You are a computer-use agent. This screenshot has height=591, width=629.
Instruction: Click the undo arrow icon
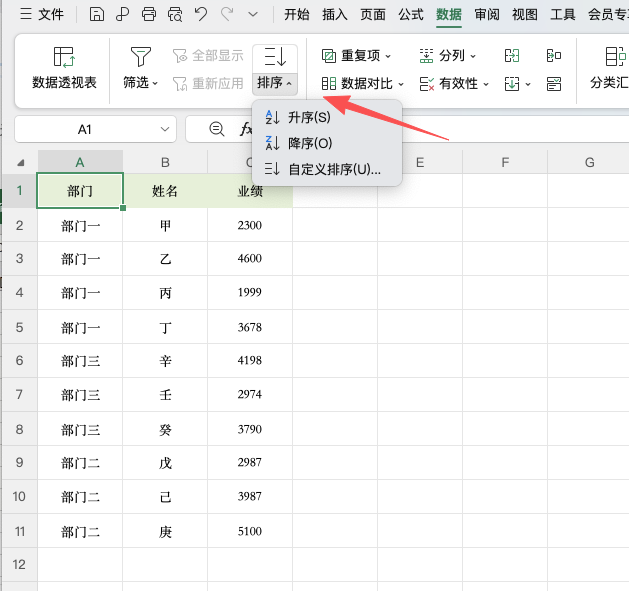[201, 14]
